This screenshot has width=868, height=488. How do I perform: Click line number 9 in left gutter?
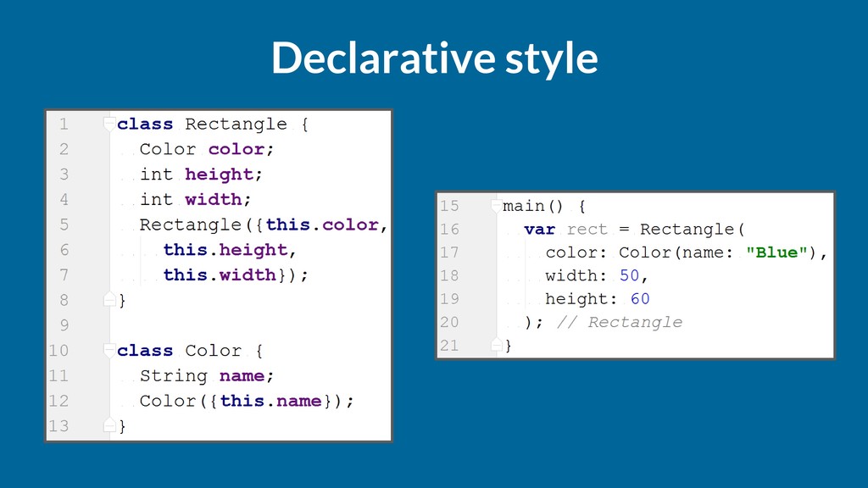(64, 325)
